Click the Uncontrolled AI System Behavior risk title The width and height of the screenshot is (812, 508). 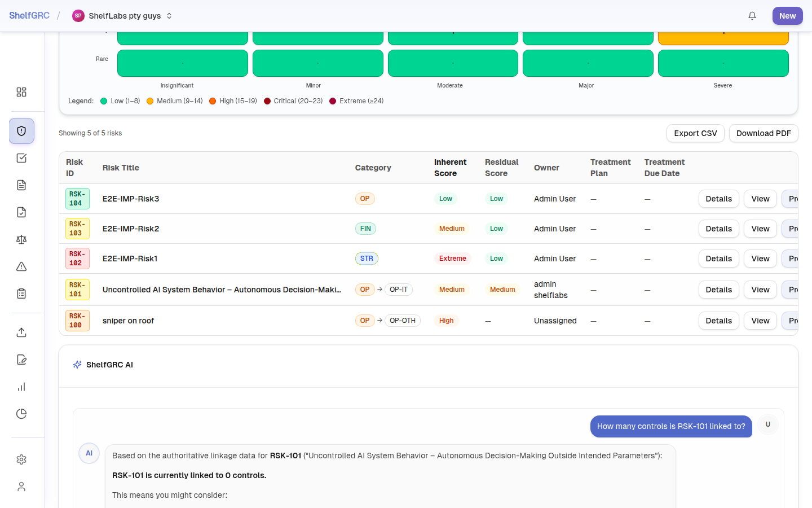point(222,290)
